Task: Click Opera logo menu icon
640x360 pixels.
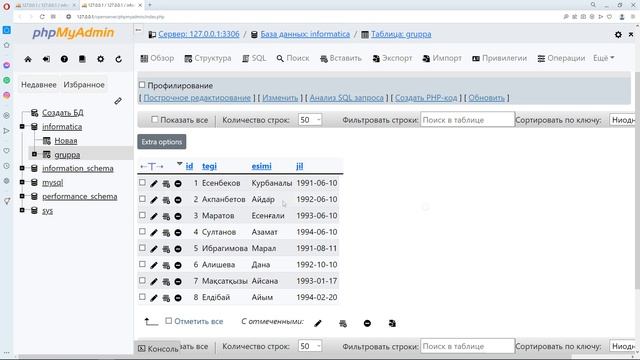Action: pos(6,6)
